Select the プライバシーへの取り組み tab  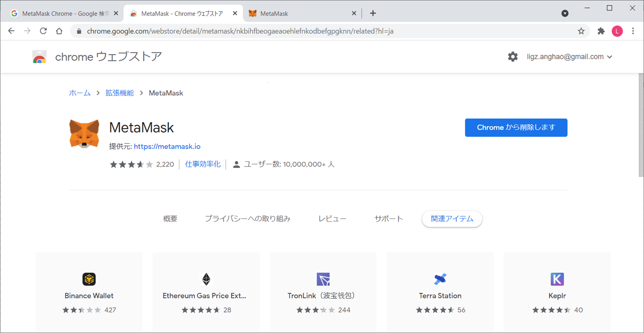click(x=248, y=219)
